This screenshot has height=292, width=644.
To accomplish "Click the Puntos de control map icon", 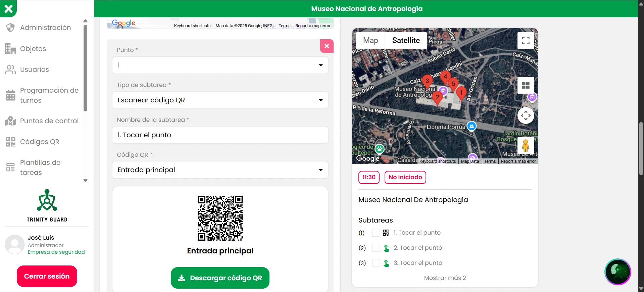I will 10,121.
